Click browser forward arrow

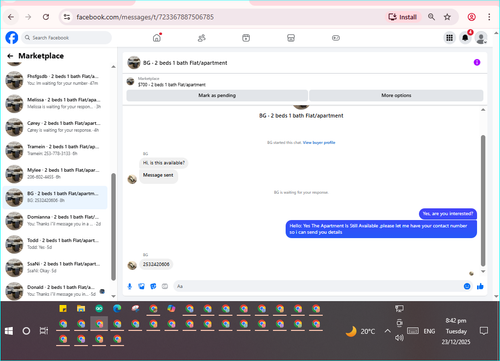(x=28, y=17)
